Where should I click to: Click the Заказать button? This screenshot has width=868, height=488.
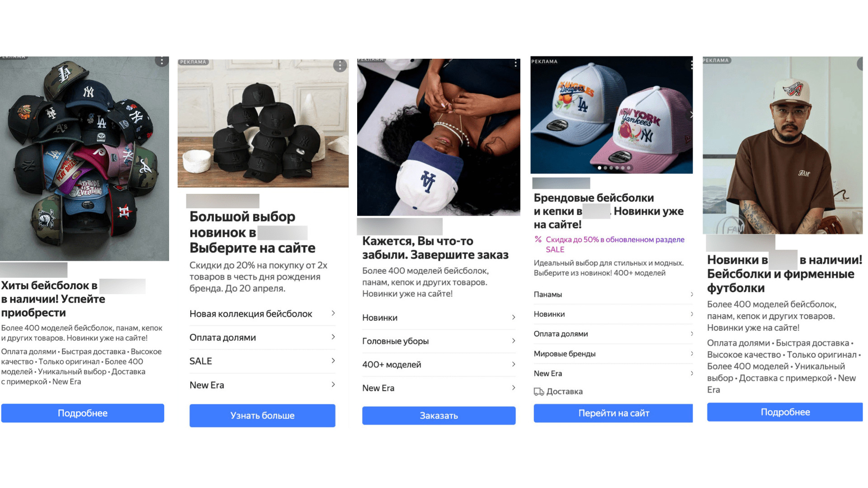click(439, 415)
